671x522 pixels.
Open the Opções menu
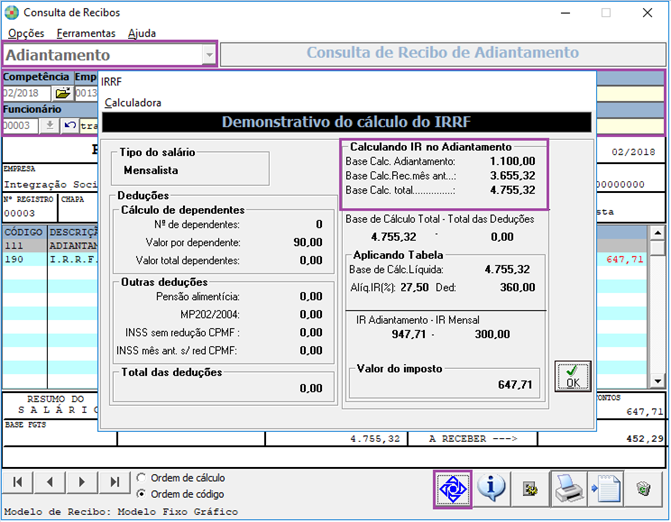pos(26,33)
